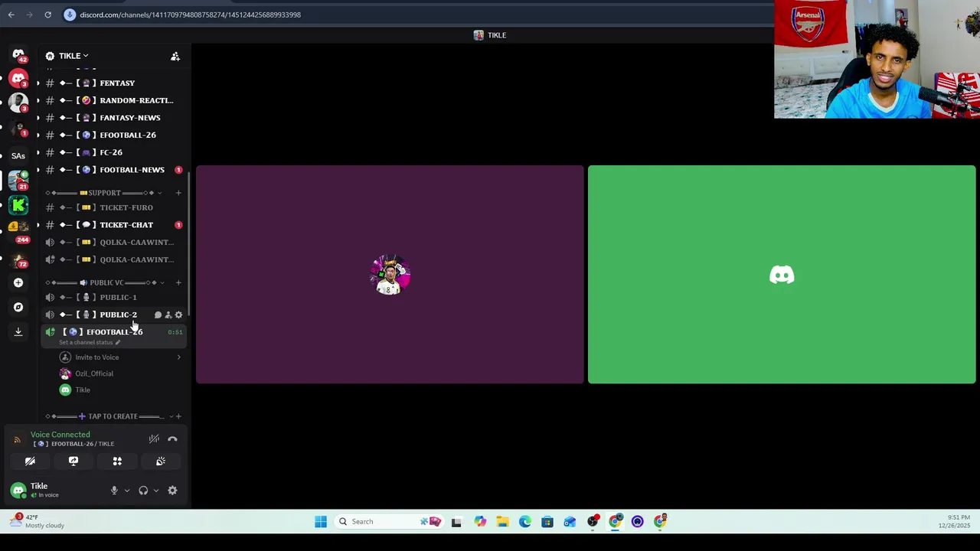Viewport: 980px width, 551px height.
Task: Toggle noise suppression icon in voice panel
Action: coord(154,439)
